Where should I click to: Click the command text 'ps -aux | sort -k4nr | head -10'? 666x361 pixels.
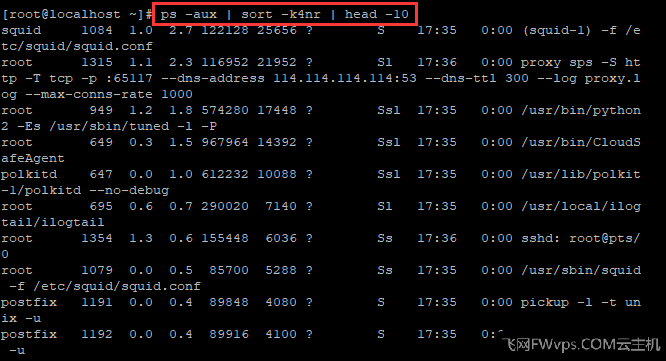tap(285, 14)
